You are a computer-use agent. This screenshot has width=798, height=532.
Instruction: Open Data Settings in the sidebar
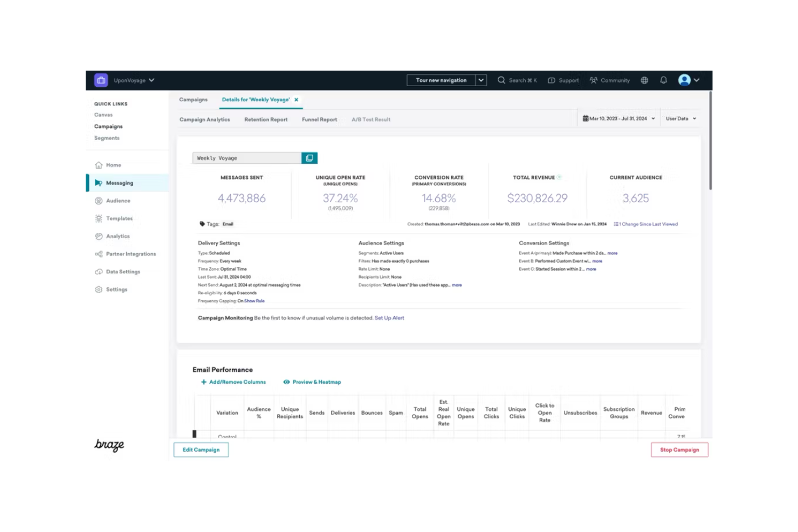99,272
